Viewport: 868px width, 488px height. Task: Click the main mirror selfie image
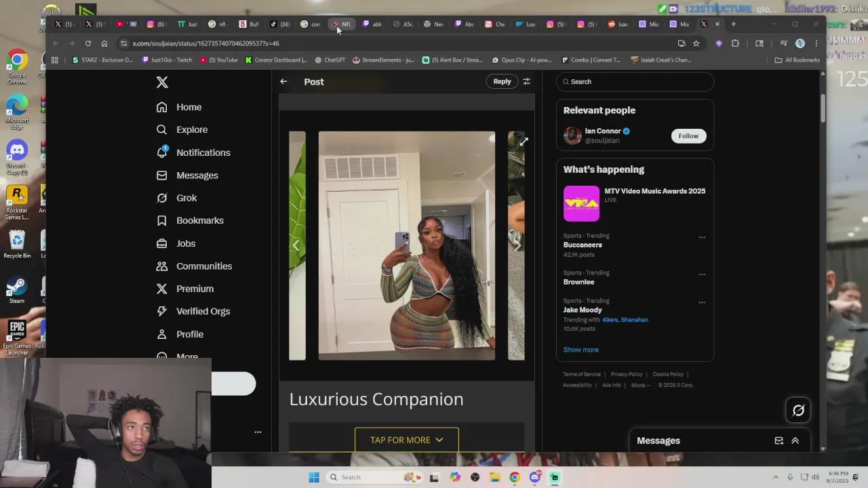[407, 245]
